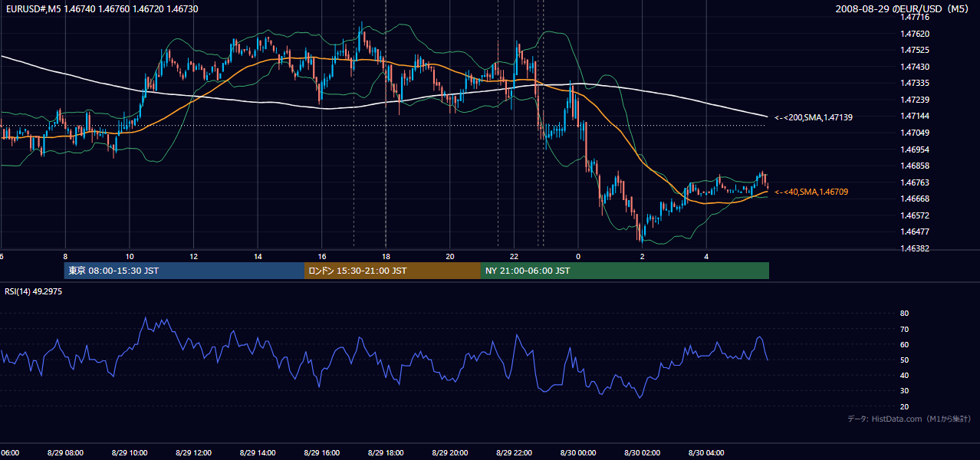Click hour tick 14 under price chart
Screen dimensions: 980x460
click(258, 256)
